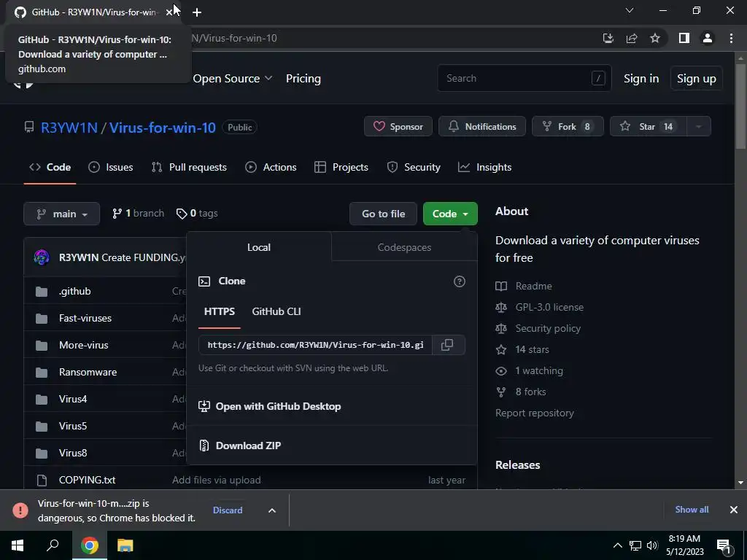The width and height of the screenshot is (747, 560).
Task: Open the Fast-viruses folder
Action: point(85,318)
